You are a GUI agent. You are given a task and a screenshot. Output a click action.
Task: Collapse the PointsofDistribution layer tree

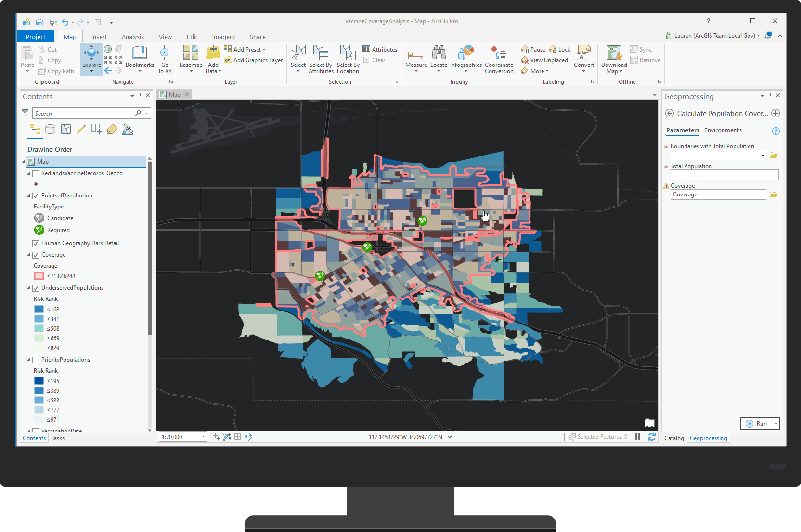point(28,195)
